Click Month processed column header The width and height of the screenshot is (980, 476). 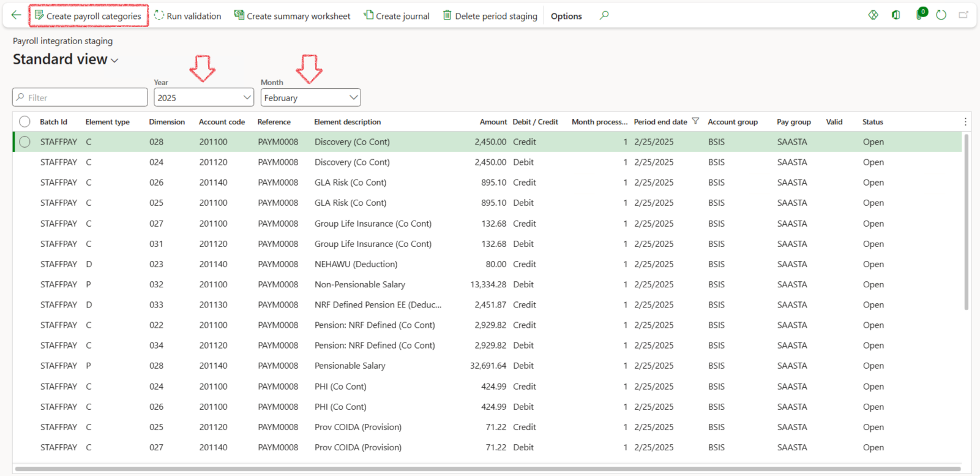pos(599,122)
